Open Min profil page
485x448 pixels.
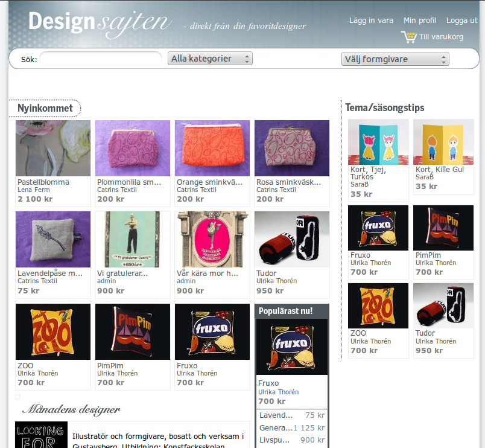pyautogui.click(x=420, y=21)
